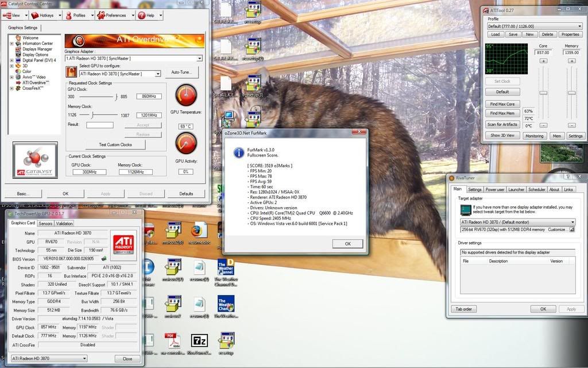Click the ATI Catalyst Control Center logo
This screenshot has width=588, height=368.
[x=35, y=160]
